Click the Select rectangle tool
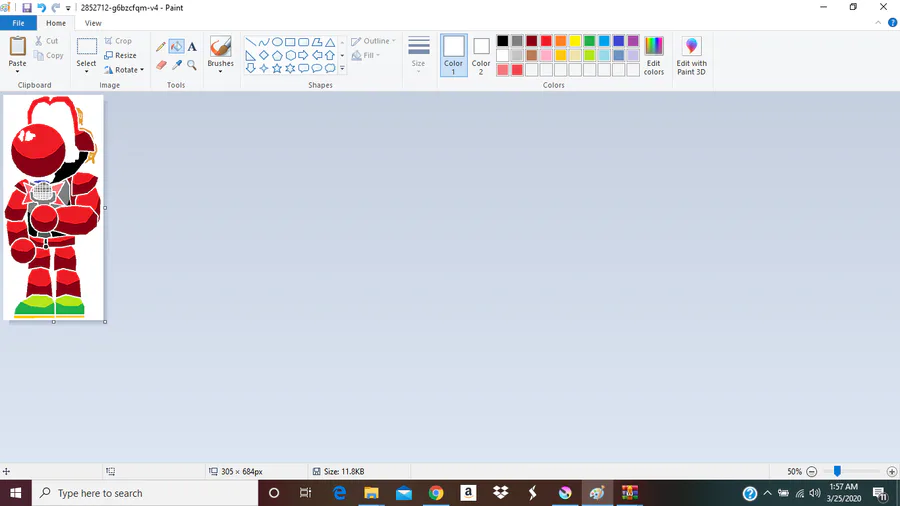 (x=87, y=47)
